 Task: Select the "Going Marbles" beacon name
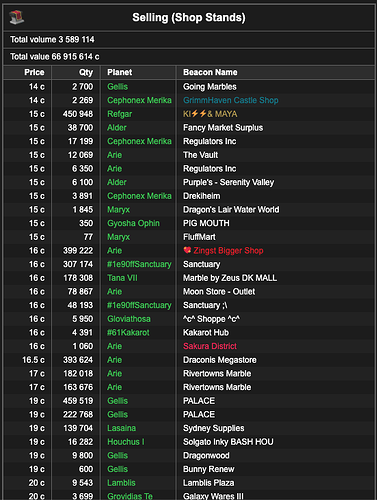(210, 87)
